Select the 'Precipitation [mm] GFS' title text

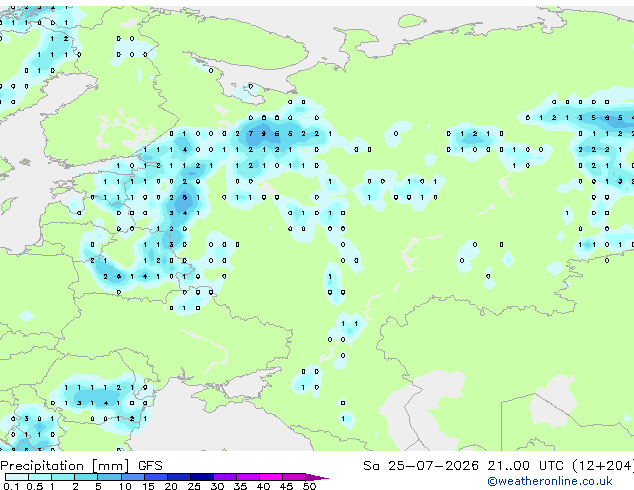(x=81, y=466)
